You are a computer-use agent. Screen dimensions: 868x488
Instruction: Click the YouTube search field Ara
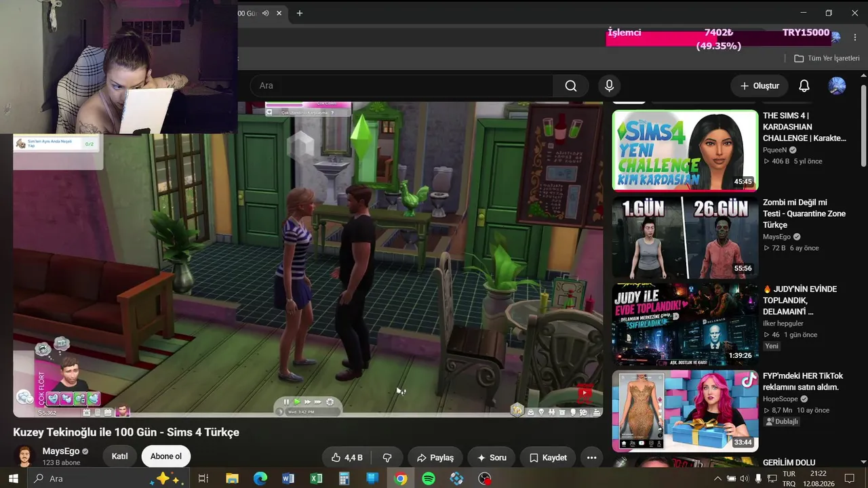[x=401, y=85]
